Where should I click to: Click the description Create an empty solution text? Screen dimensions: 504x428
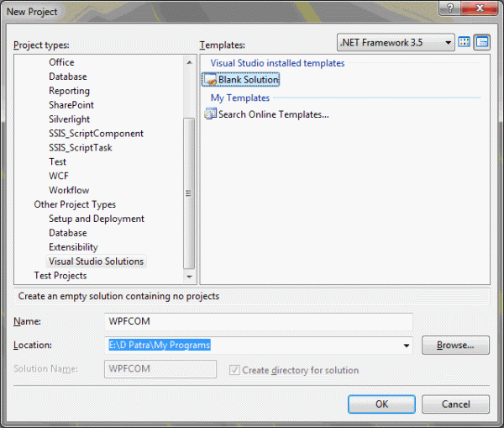(x=118, y=296)
